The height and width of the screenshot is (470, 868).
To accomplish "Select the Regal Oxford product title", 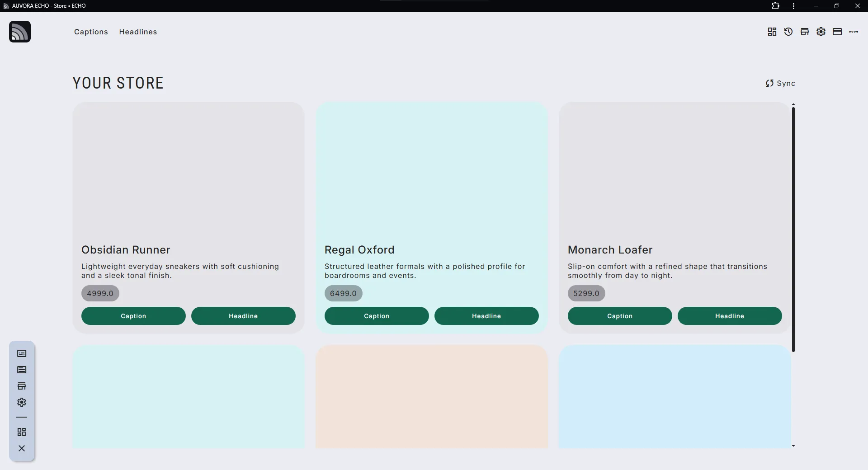I will (359, 250).
